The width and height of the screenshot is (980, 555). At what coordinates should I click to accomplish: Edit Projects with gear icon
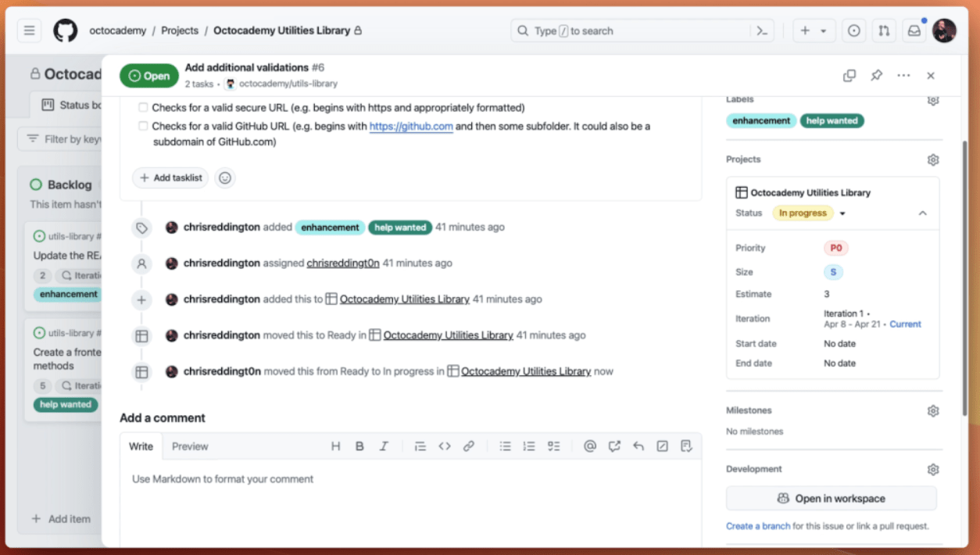pyautogui.click(x=932, y=159)
